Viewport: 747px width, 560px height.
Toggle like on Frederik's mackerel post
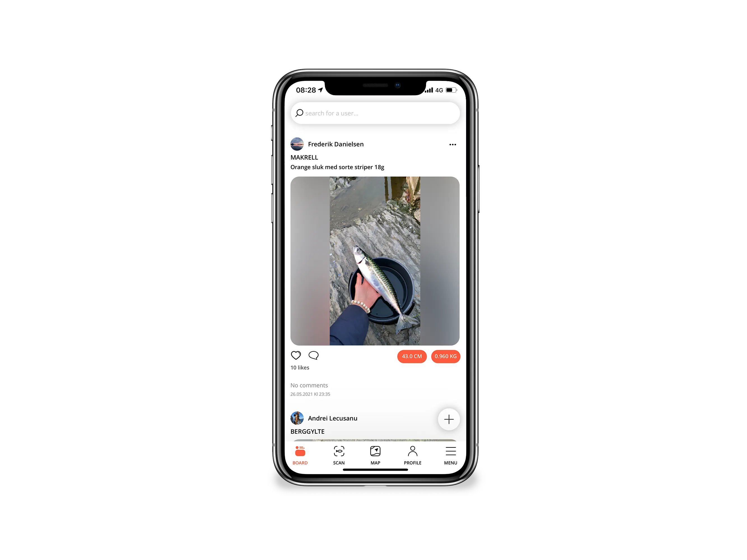pos(296,355)
